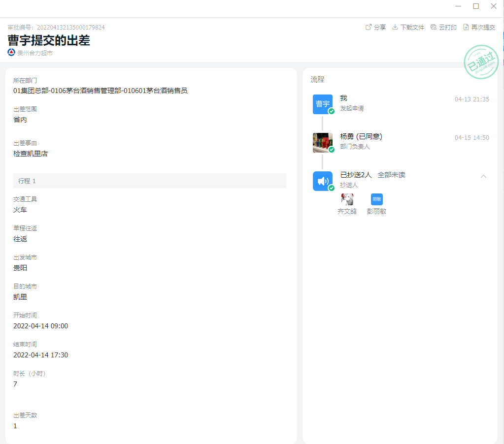Maximize the approval detail window
The image size is (504, 444).
(x=476, y=6)
